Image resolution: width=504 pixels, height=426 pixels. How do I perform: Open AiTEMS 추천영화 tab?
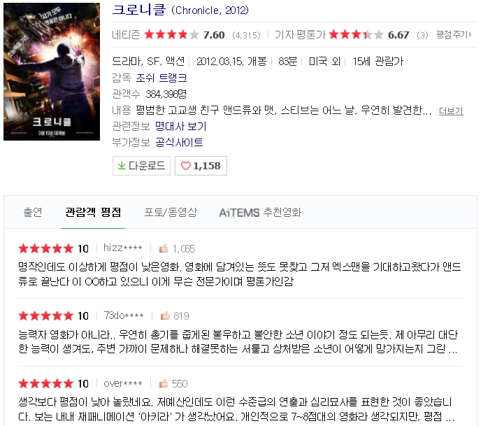coord(260,213)
